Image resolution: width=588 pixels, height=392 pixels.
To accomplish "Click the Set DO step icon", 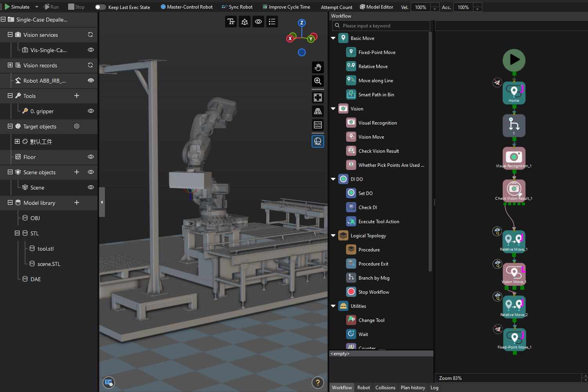I will [351, 193].
